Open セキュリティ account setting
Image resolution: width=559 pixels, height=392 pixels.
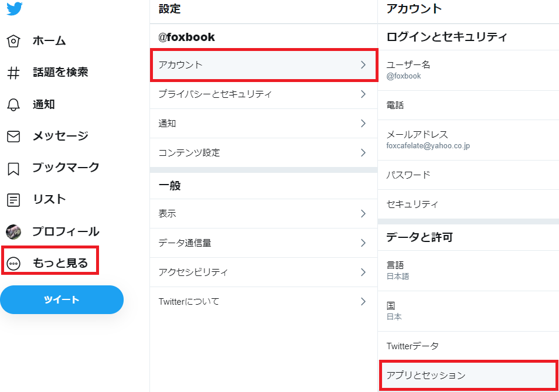coord(468,204)
